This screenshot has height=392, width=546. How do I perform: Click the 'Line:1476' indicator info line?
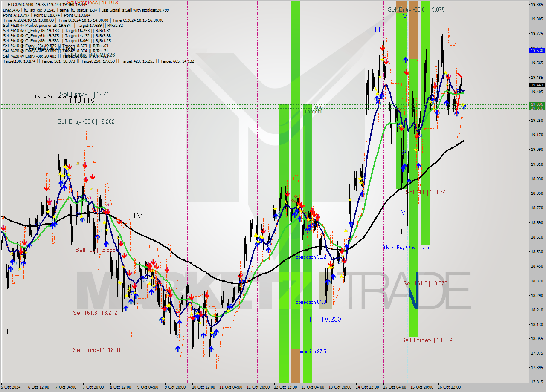(86, 10)
